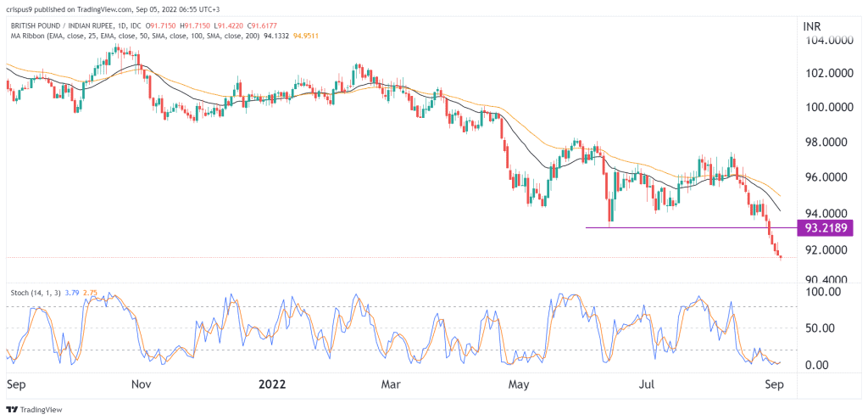Click the 104.0000 price axis label
Image resolution: width=868 pixels, height=420 pixels.
[x=829, y=41]
